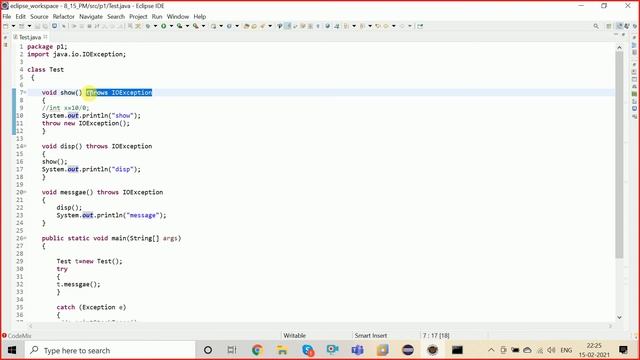This screenshot has height=360, width=640.
Task: Click the editor vertical scrollbar thumb
Action: pyautogui.click(x=619, y=155)
